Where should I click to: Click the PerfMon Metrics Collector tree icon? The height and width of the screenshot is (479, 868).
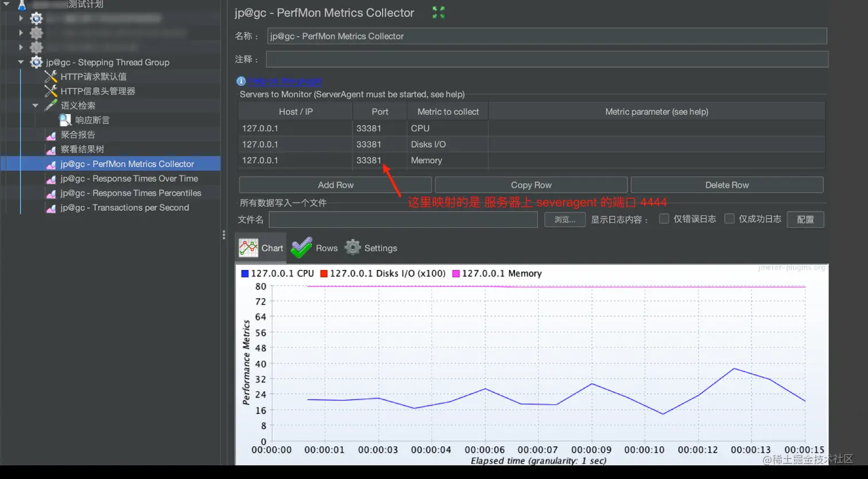(51, 164)
